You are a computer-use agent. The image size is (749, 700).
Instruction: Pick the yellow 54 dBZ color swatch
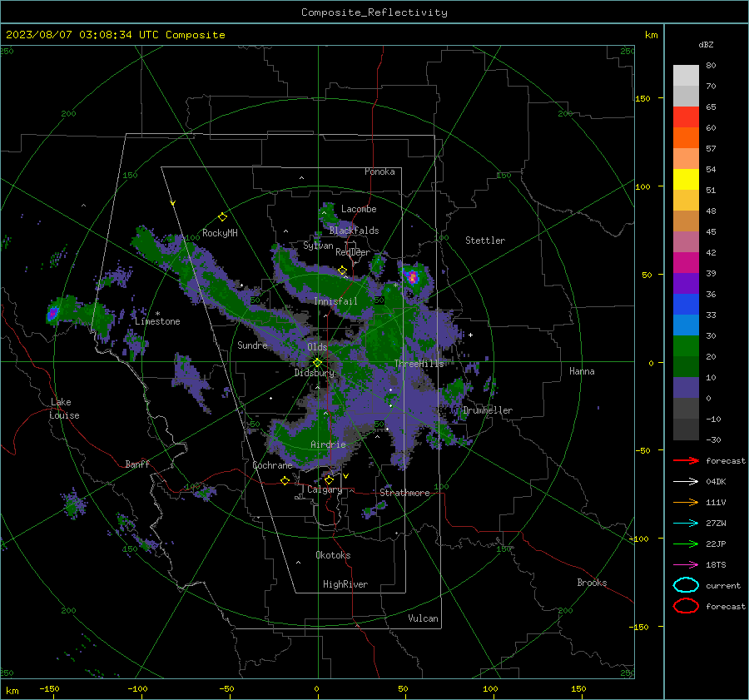686,179
